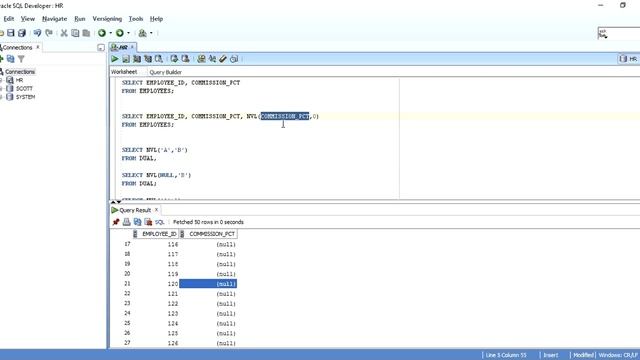Click the Refresh icon in Query Result
This screenshot has width=640, height=360.
tap(138, 222)
